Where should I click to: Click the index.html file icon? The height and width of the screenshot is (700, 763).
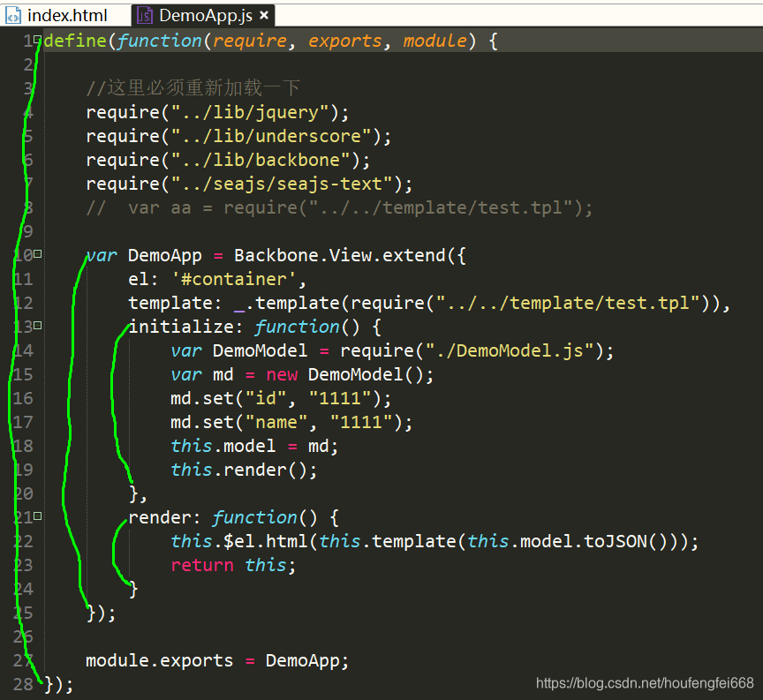tap(13, 16)
